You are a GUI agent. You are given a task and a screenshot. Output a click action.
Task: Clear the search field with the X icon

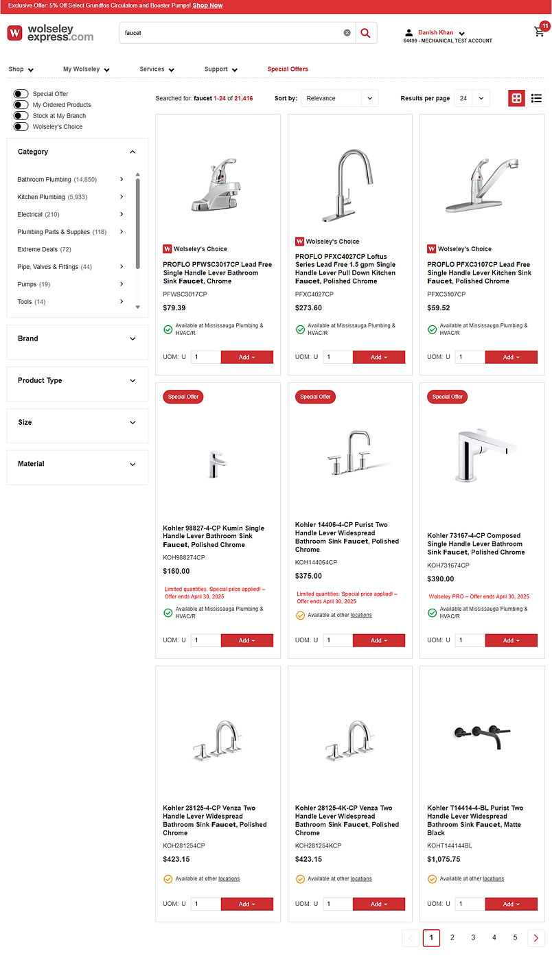click(347, 33)
